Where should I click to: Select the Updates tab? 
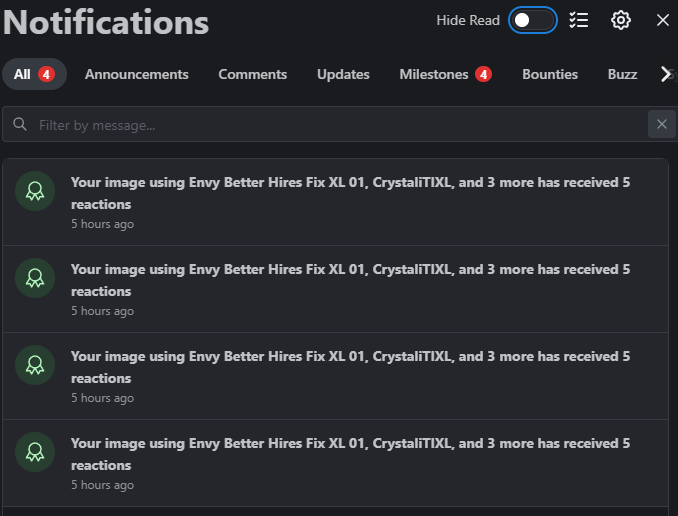point(343,74)
